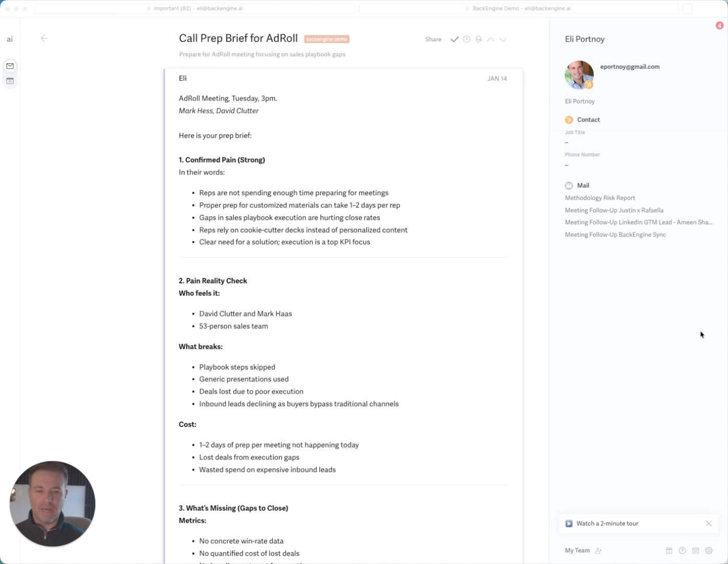The width and height of the screenshot is (728, 564).
Task: Click Eli Portnoy's profile photo
Action: pyautogui.click(x=579, y=75)
